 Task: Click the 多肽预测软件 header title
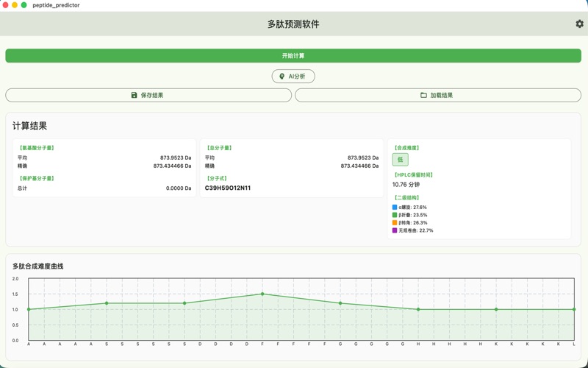pyautogui.click(x=293, y=24)
